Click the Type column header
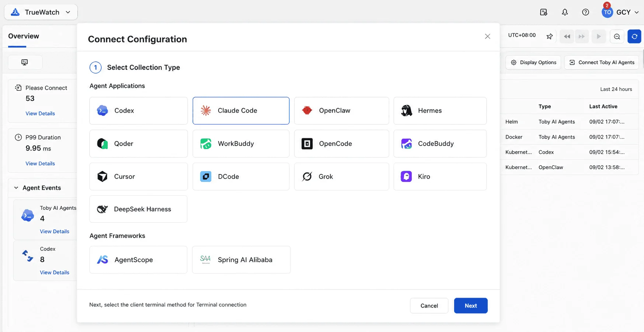Image resolution: width=644 pixels, height=332 pixels. point(544,107)
